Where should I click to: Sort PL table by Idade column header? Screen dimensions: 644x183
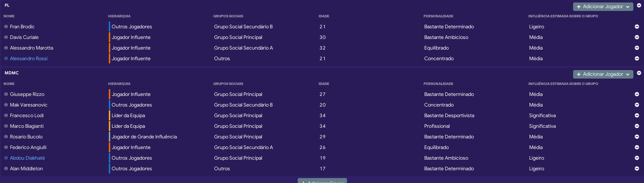pyautogui.click(x=324, y=16)
